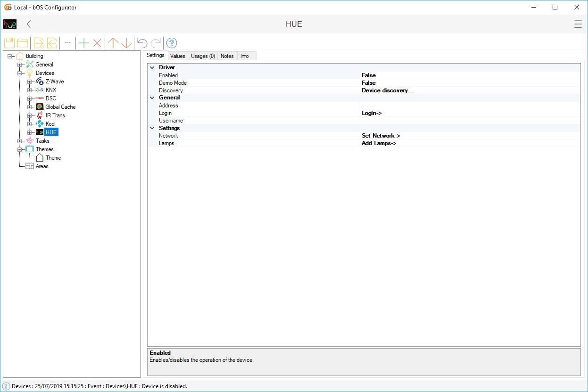
Task: Click the Add Lamps-> action
Action: pos(379,143)
